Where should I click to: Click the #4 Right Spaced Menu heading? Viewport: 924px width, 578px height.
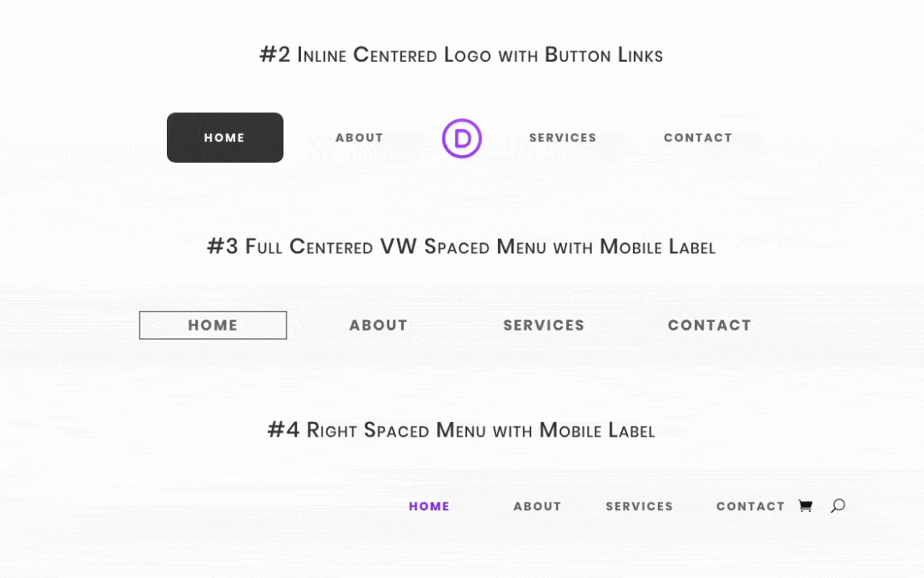tap(461, 430)
